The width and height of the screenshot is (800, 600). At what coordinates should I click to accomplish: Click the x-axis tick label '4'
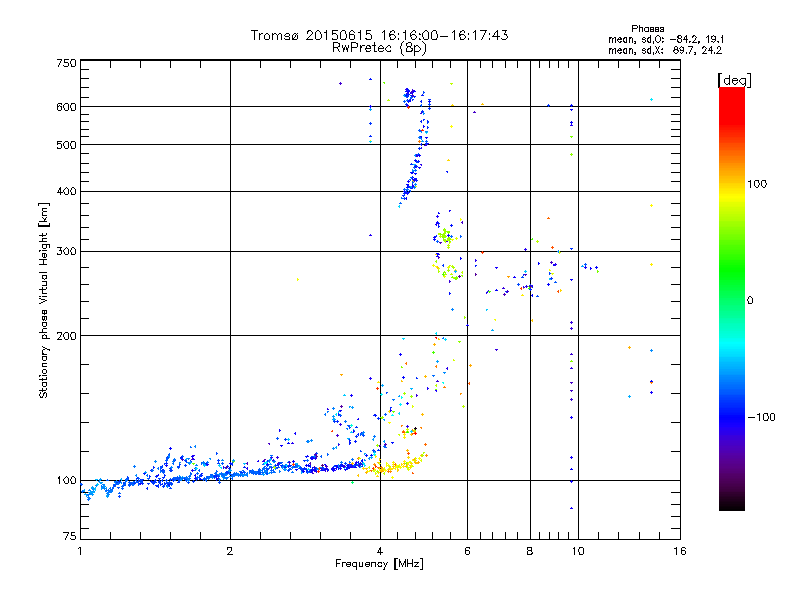tap(380, 551)
